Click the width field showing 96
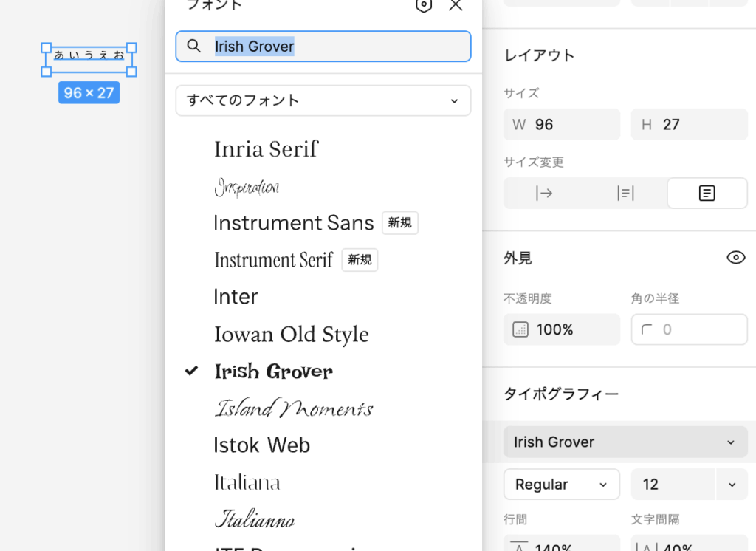The height and width of the screenshot is (551, 756). coord(568,125)
